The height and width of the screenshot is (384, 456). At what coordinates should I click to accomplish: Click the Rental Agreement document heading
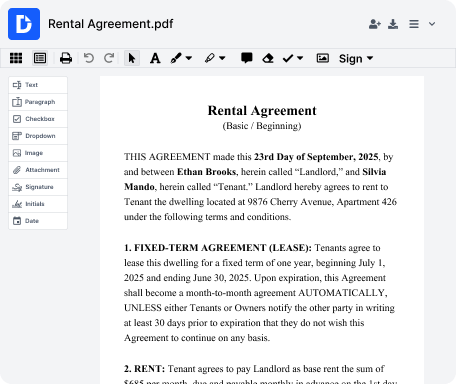point(262,111)
